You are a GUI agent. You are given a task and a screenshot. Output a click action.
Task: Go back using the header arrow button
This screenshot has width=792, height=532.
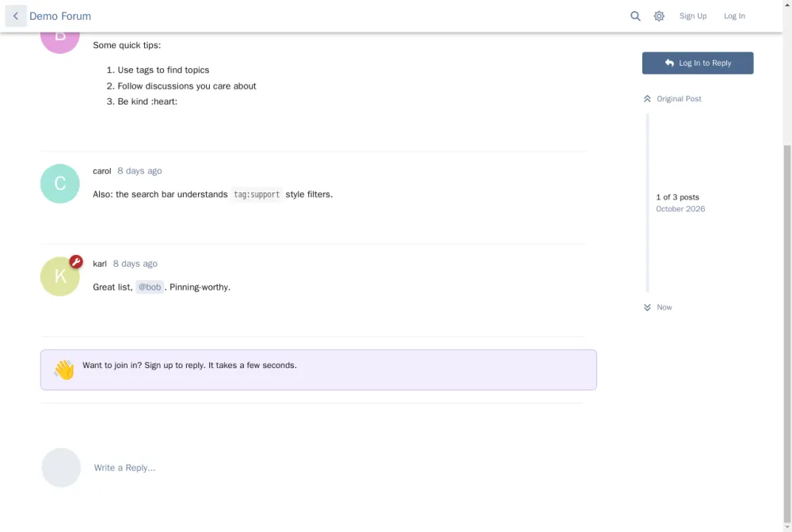click(16, 16)
